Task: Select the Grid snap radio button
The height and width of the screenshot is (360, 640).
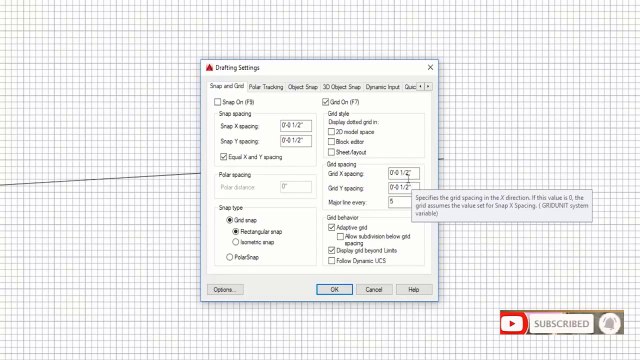Action: [229, 220]
